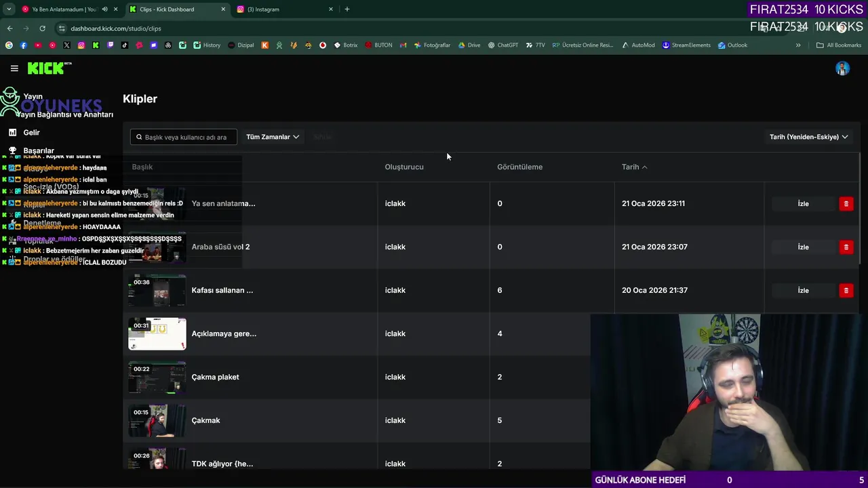This screenshot has height=488, width=868.
Task: Show the hidden bookmarks overflow chevron
Action: click(x=798, y=45)
